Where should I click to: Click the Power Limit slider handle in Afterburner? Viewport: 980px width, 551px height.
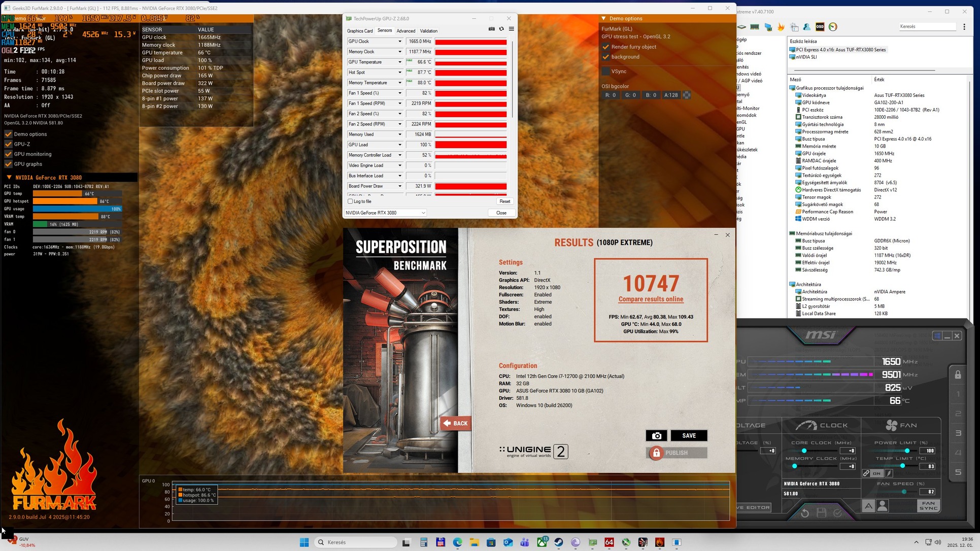point(907,451)
